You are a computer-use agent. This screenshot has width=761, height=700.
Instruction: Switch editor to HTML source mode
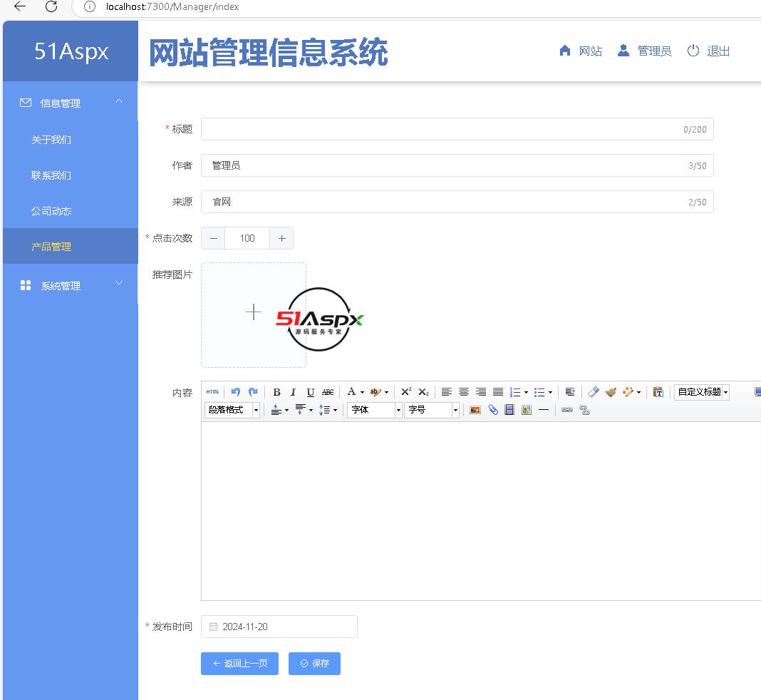click(212, 392)
